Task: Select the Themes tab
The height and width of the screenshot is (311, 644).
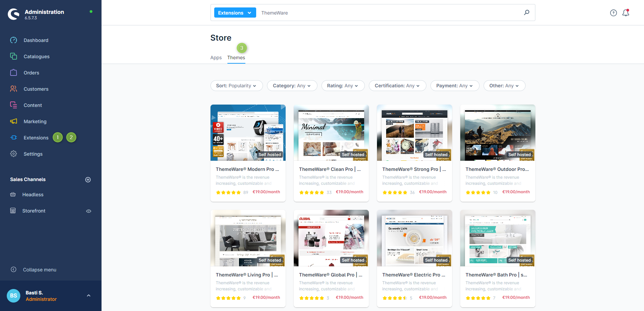Action: tap(236, 58)
